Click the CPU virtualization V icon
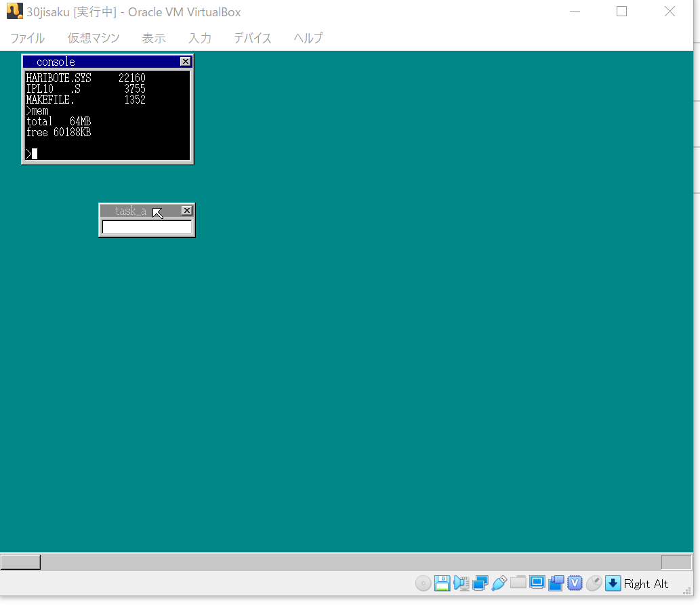This screenshot has height=605, width=700. pyautogui.click(x=575, y=583)
